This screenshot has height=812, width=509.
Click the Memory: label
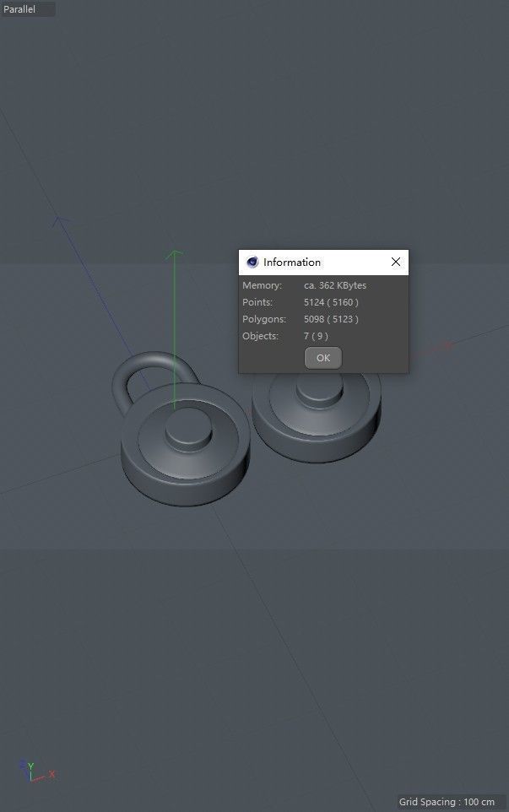point(262,285)
